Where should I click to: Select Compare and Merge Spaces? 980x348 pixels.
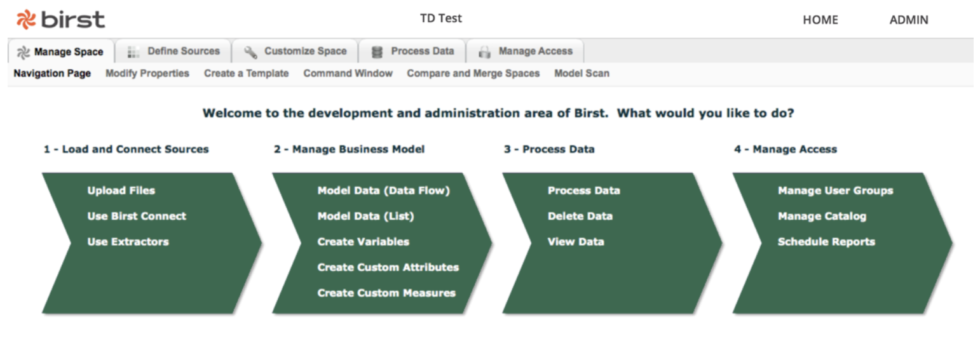click(473, 74)
